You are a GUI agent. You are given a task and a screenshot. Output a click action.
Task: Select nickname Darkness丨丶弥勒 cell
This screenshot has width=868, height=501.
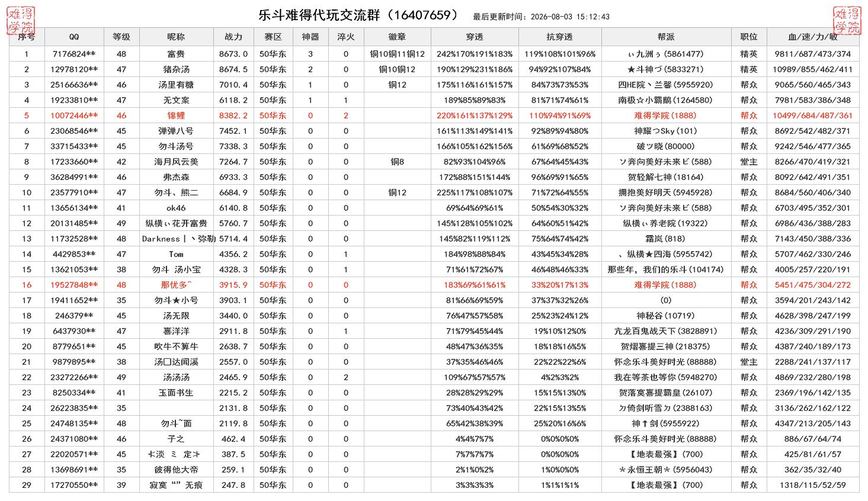[x=176, y=239]
